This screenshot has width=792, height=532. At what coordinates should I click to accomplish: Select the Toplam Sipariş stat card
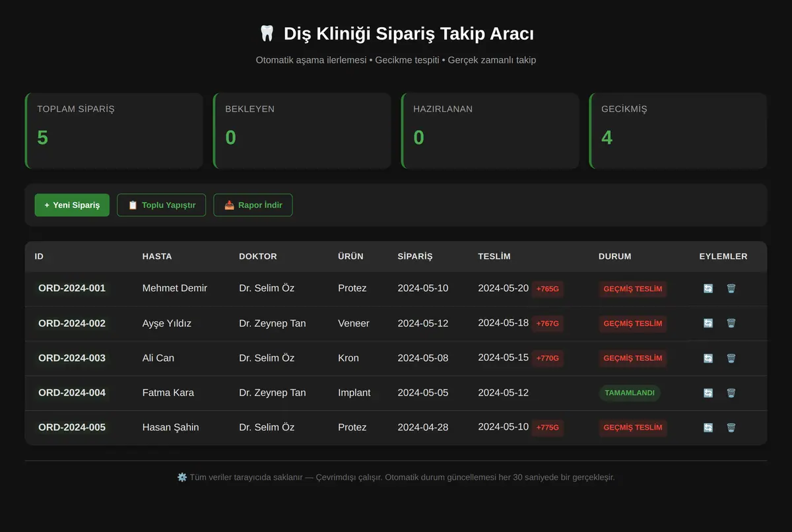point(114,131)
